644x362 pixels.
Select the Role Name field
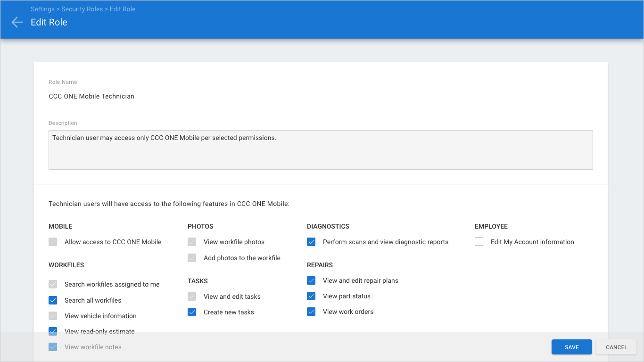(189, 96)
